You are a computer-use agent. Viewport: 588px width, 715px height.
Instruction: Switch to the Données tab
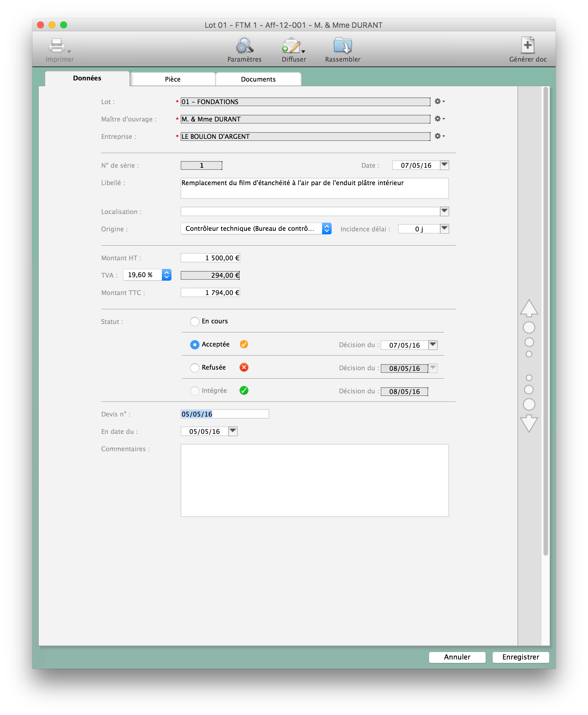click(87, 78)
